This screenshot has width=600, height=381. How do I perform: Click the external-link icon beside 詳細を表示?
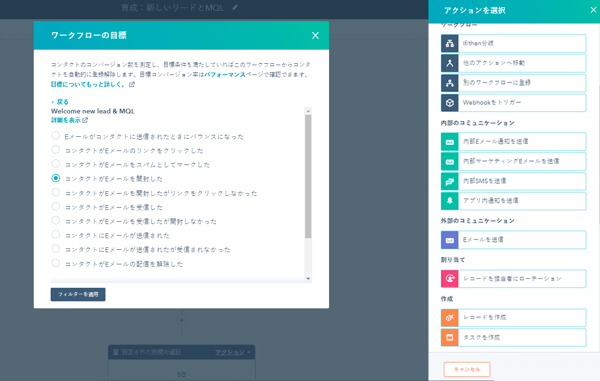pos(85,120)
